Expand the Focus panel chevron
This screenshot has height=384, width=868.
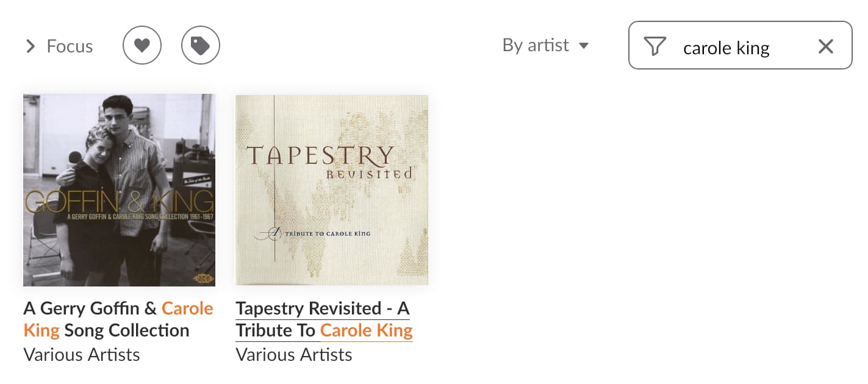(x=30, y=46)
